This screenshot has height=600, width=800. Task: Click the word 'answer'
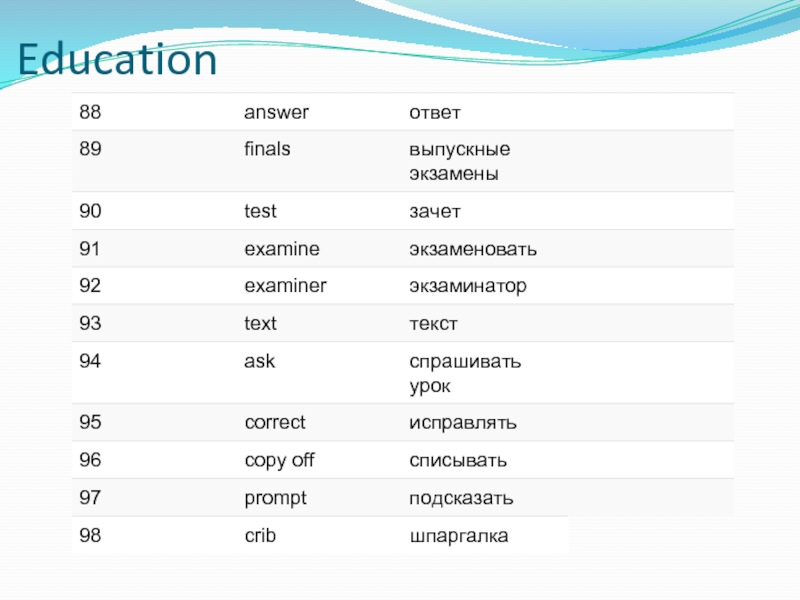pos(276,112)
